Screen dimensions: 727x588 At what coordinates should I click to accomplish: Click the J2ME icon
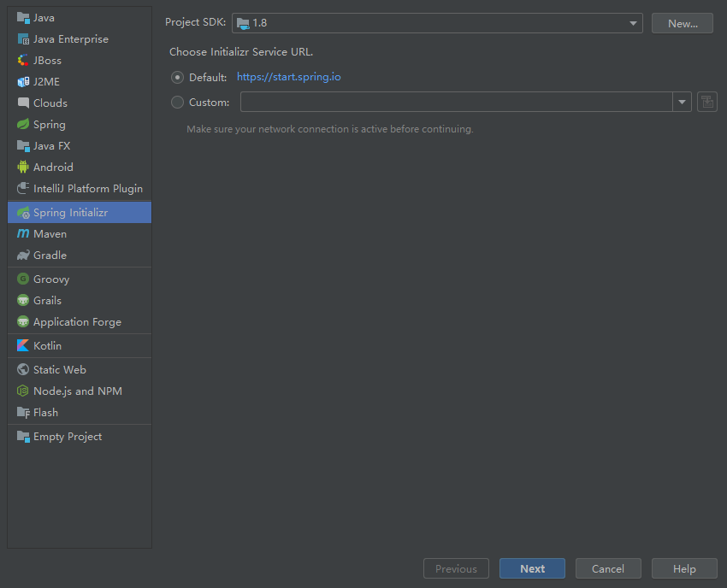click(23, 81)
